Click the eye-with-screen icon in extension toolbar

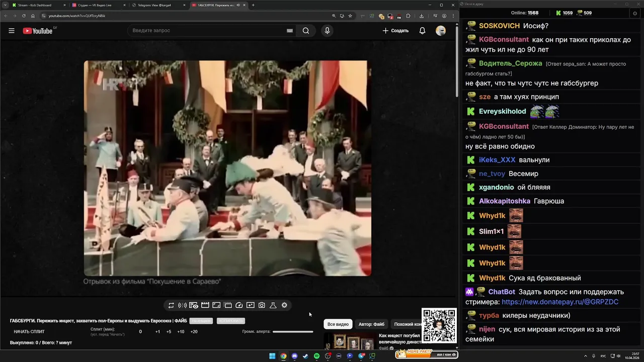pos(194,305)
